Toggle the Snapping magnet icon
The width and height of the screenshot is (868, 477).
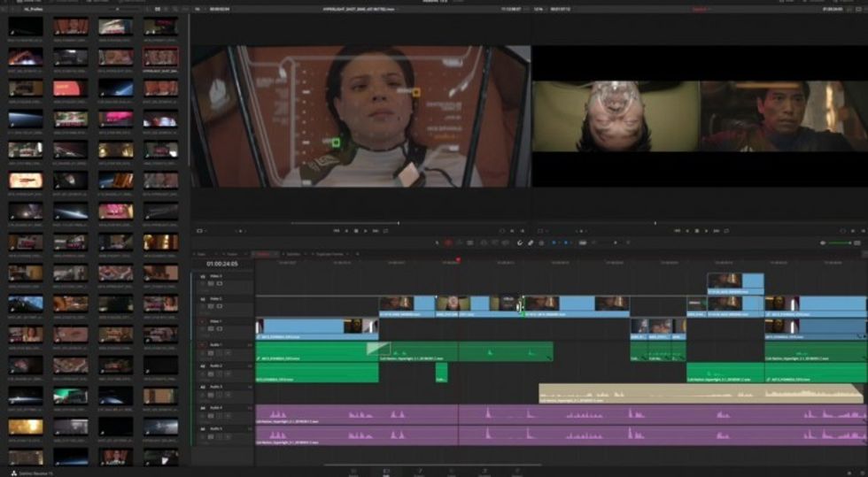[x=519, y=243]
